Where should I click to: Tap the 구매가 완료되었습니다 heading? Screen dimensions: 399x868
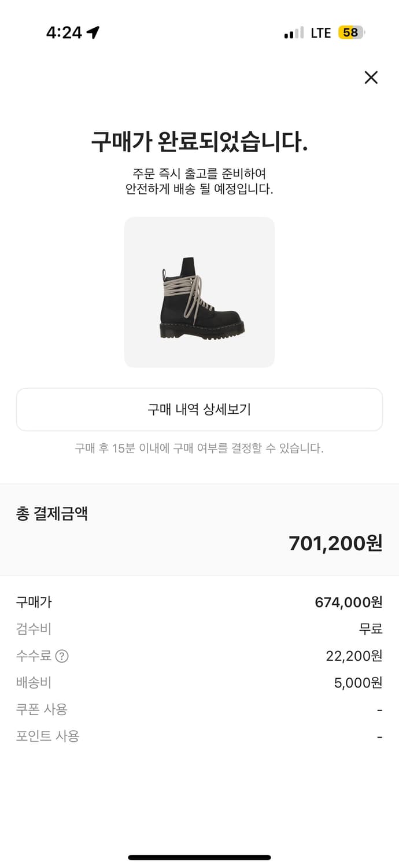point(199,141)
